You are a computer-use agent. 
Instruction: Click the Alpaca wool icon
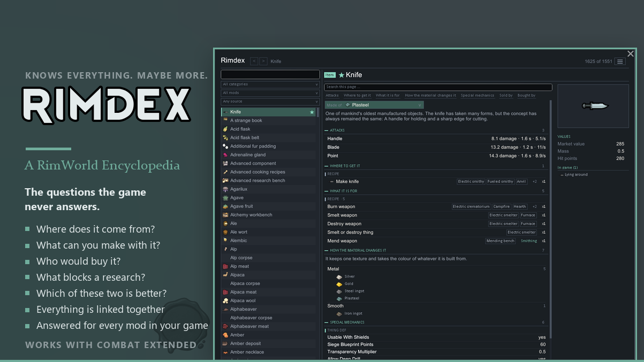[225, 300]
